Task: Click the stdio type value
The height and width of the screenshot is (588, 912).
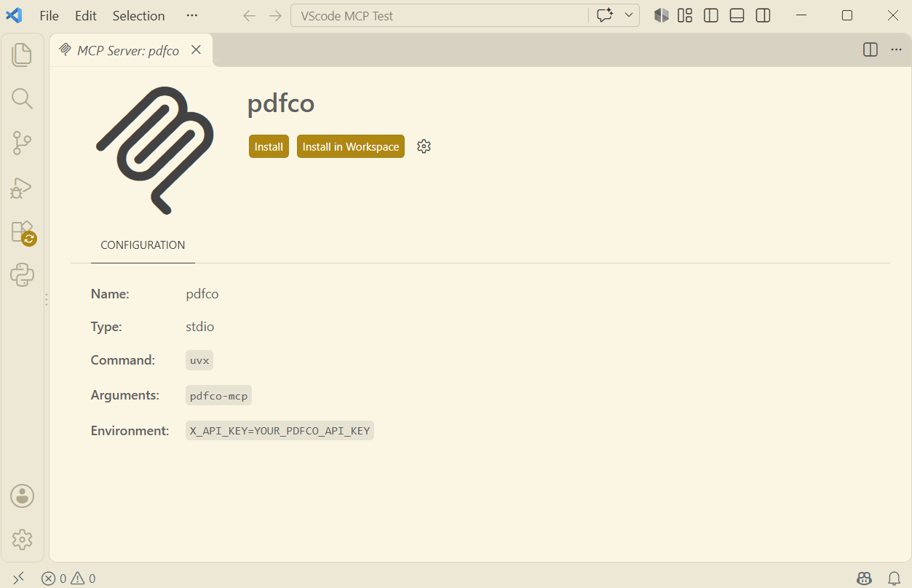Action: (x=200, y=327)
